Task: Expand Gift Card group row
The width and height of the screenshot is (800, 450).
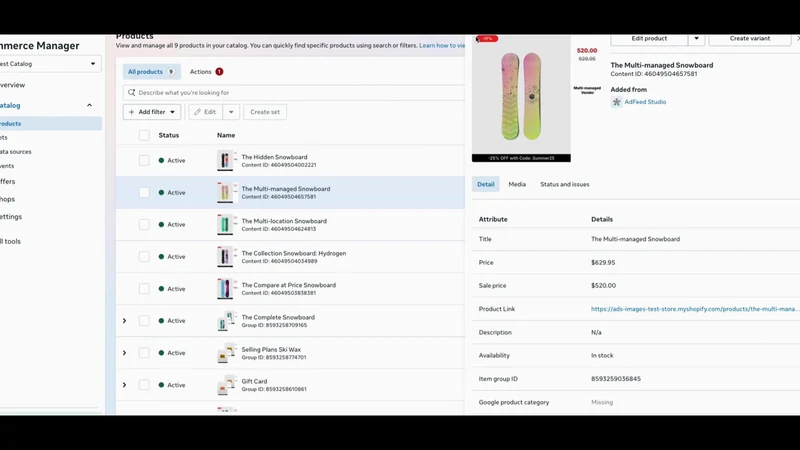Action: coord(124,385)
